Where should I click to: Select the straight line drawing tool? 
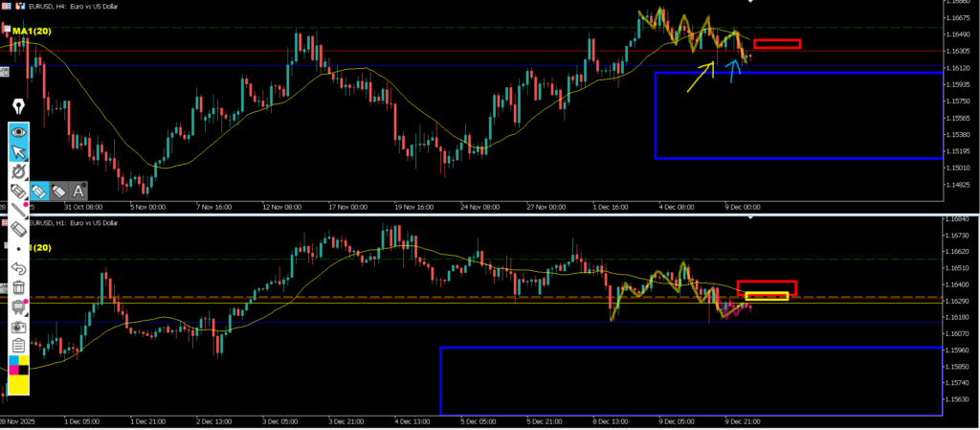coord(19,210)
